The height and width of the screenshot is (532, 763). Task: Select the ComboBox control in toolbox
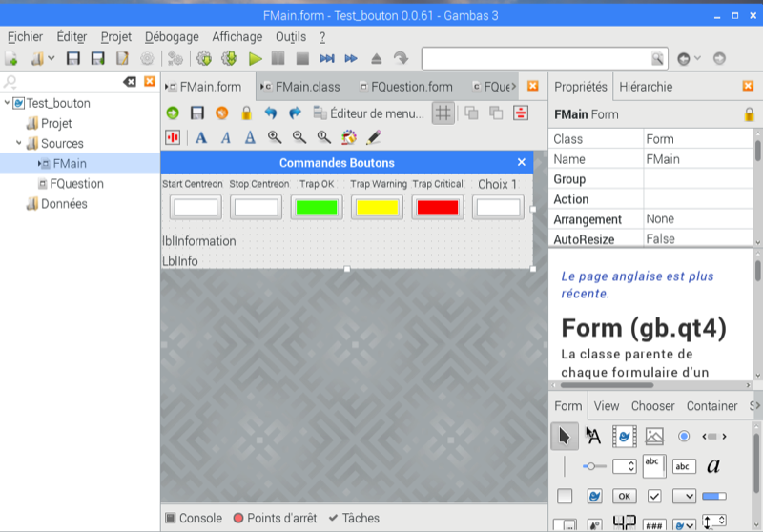(684, 496)
